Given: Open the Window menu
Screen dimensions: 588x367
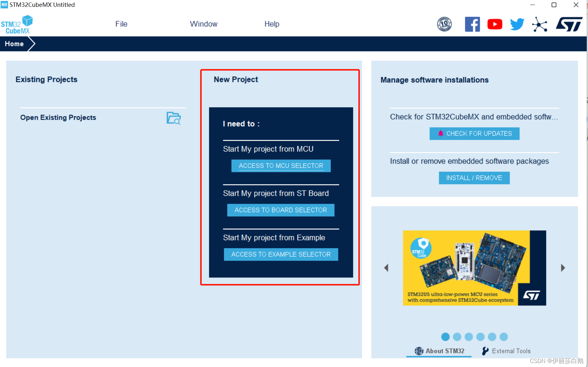Looking at the screenshot, I should (204, 24).
